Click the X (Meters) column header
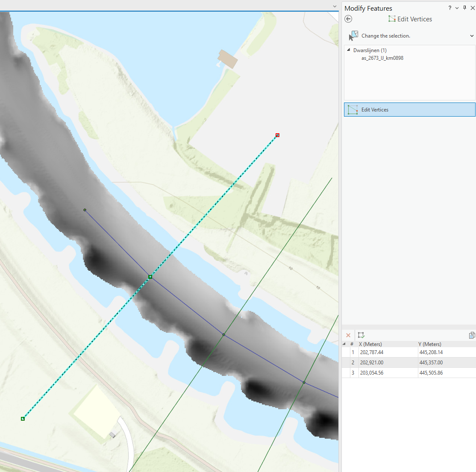Screen dimensions: 476x472 [370, 344]
